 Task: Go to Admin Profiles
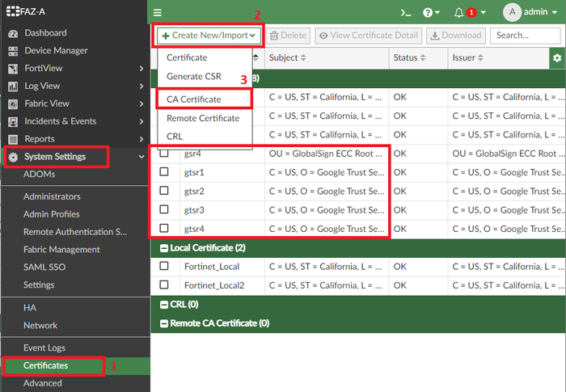pos(51,214)
